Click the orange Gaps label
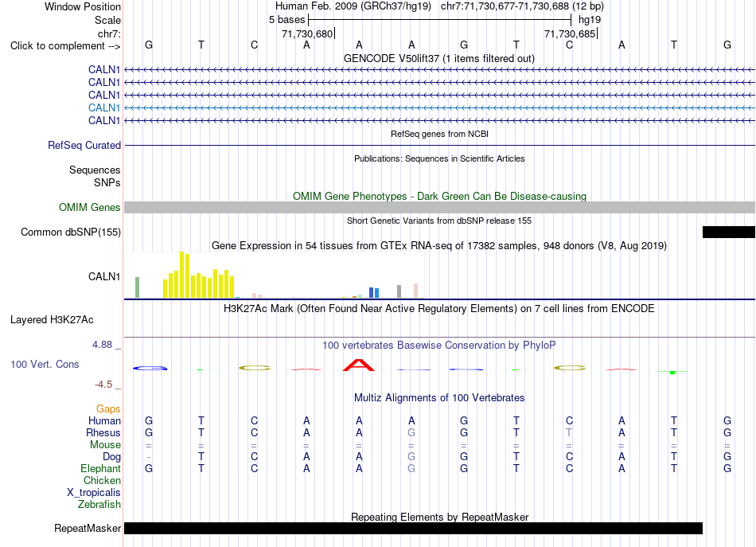Viewport: 756px width, 547px height. (108, 408)
